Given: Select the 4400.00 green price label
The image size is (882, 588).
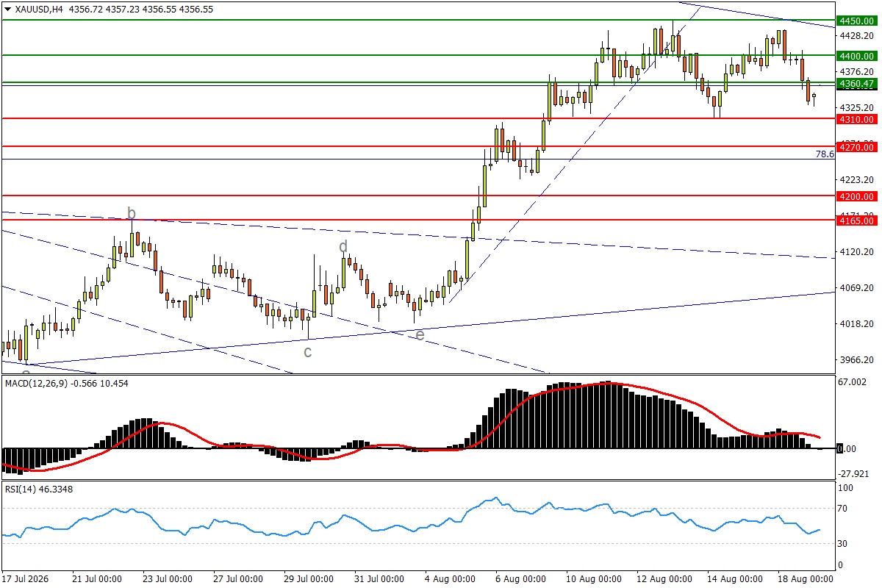Looking at the screenshot, I should tap(856, 56).
